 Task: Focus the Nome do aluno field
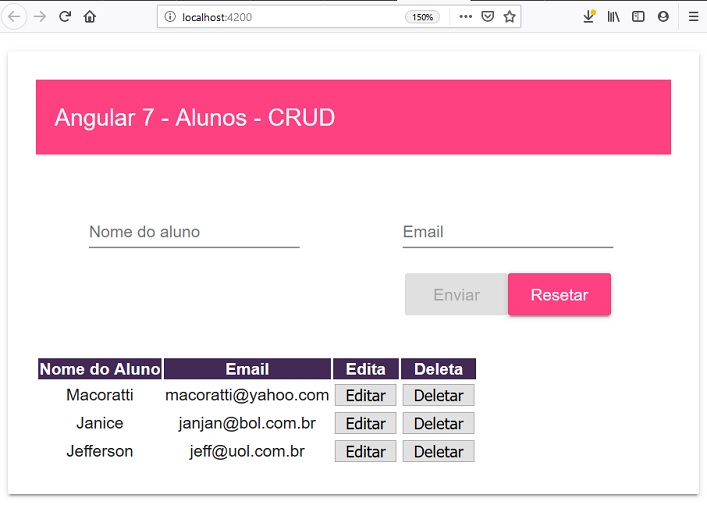194,232
